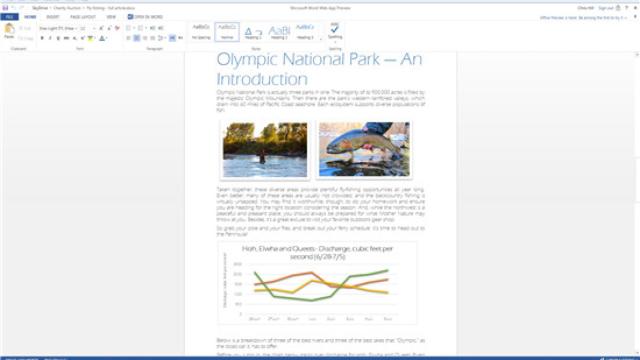The width and height of the screenshot is (640, 360).
Task: Apply the Heading 2 style
Action: tap(279, 32)
